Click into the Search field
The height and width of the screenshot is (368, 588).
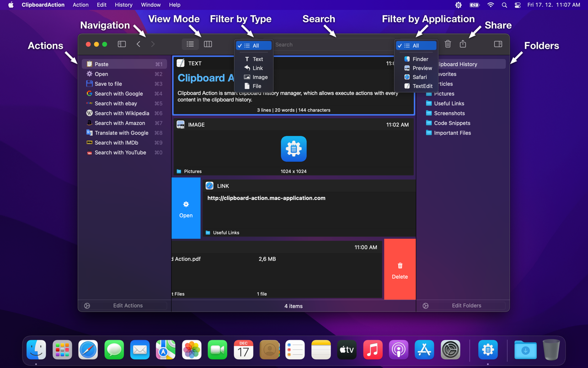coord(334,45)
